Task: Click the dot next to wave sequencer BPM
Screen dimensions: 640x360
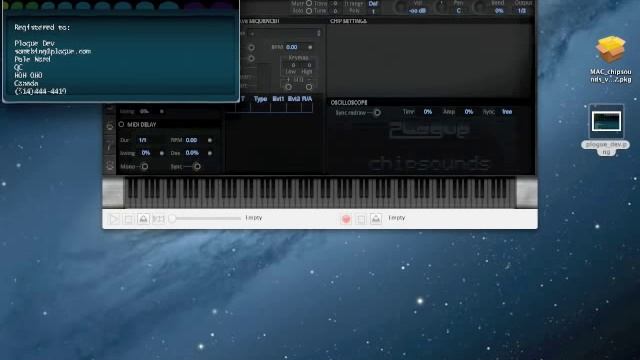Action: click(310, 47)
